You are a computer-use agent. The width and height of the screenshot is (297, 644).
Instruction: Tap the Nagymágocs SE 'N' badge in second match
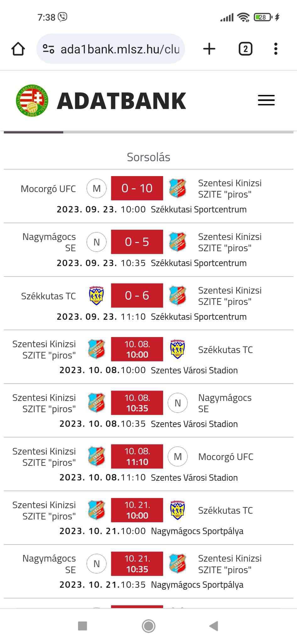(x=96, y=242)
